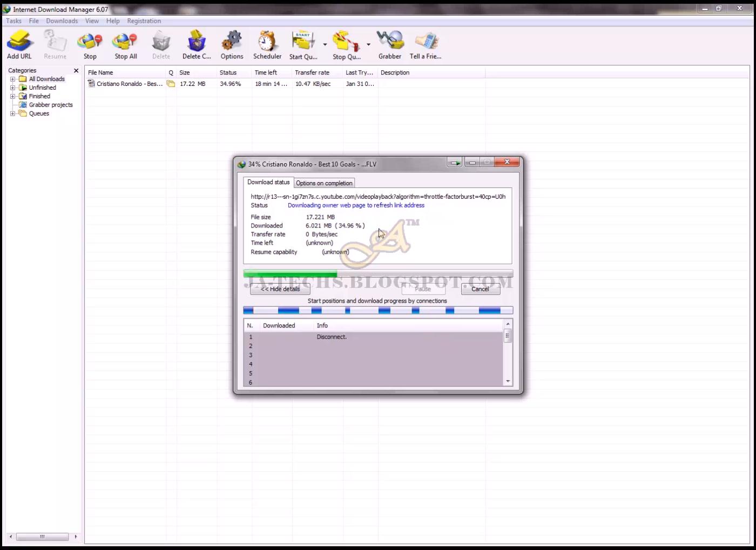Select the Cristiano Ronaldo download row

tap(285, 84)
